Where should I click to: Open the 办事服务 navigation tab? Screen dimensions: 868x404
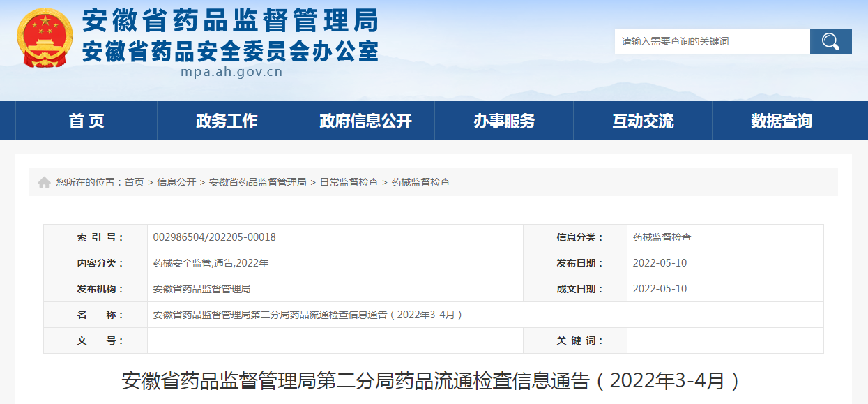pyautogui.click(x=504, y=121)
